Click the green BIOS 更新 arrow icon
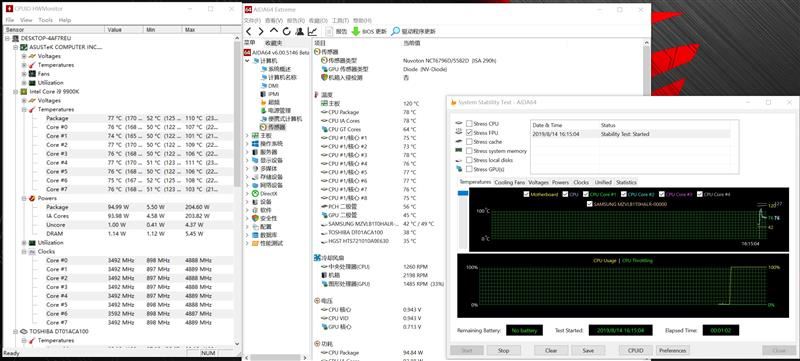Image resolution: width=800 pixels, height=361 pixels. 356,32
